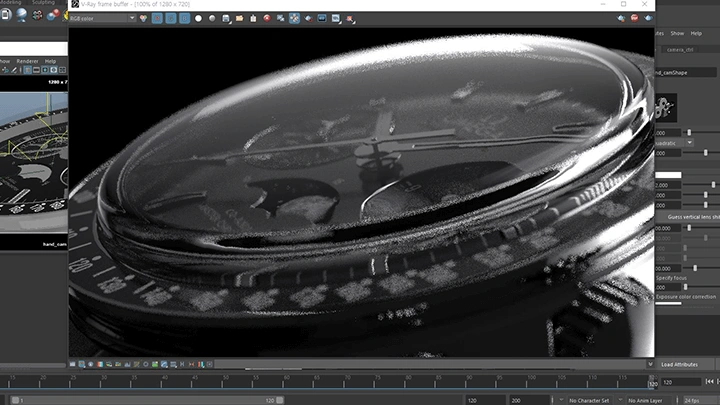Save the rendered image in frame buffer
Image resolution: width=720 pixels, height=405 pixels.
pyautogui.click(x=226, y=18)
